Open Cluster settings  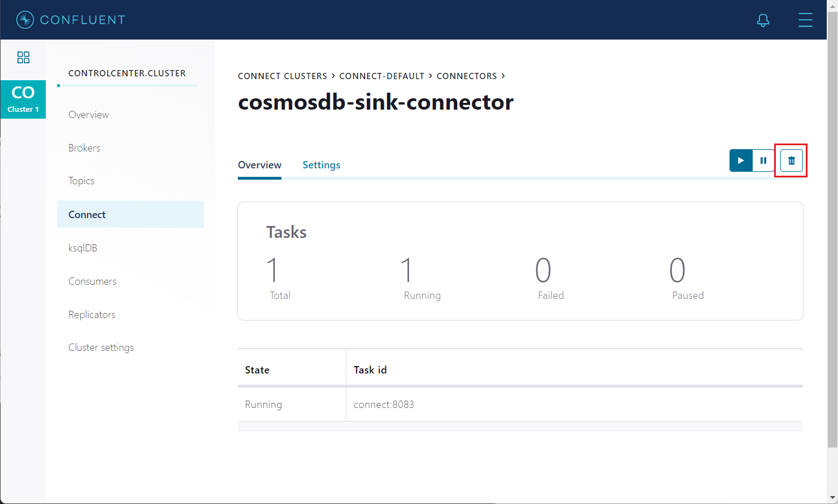pos(101,347)
